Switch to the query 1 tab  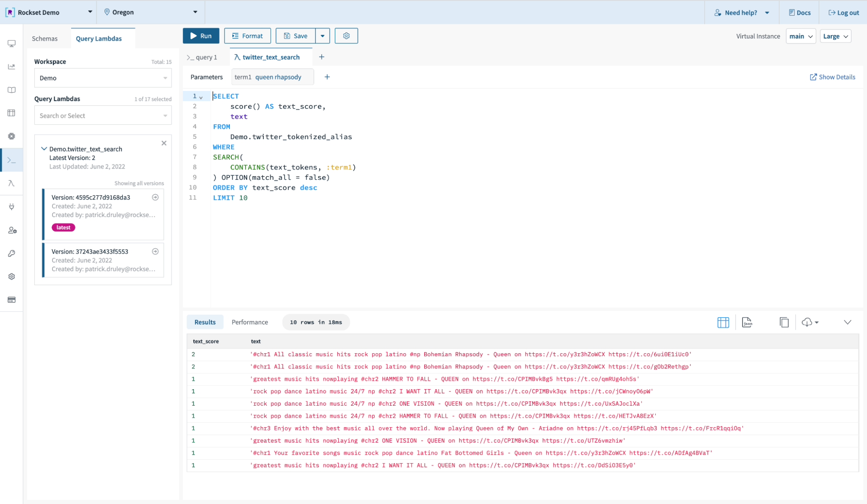click(203, 57)
